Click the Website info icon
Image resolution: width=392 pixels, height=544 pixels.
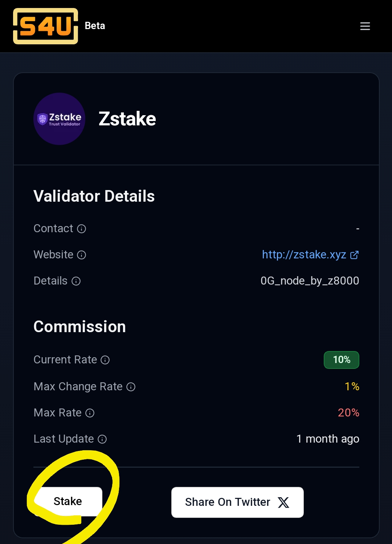(82, 255)
